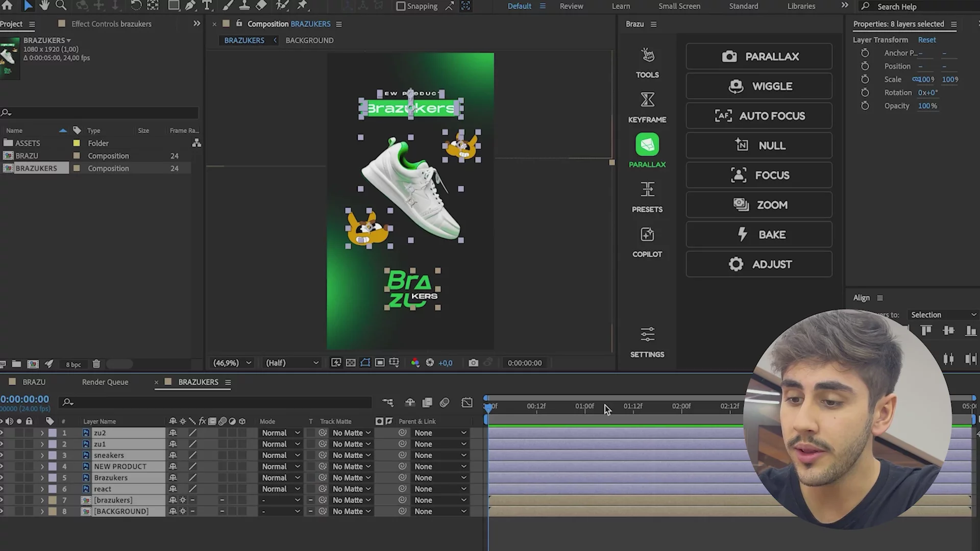Click the Rotation stopwatch icon

[865, 93]
